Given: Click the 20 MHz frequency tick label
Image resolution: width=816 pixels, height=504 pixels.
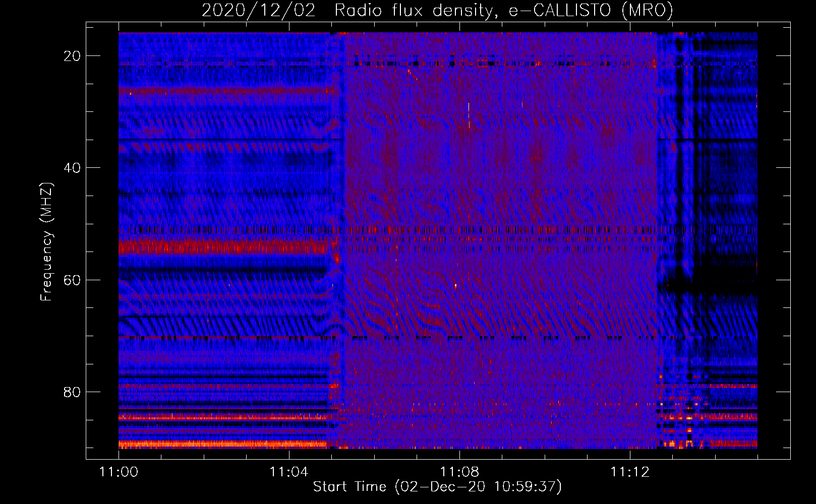Looking at the screenshot, I should (x=72, y=56).
